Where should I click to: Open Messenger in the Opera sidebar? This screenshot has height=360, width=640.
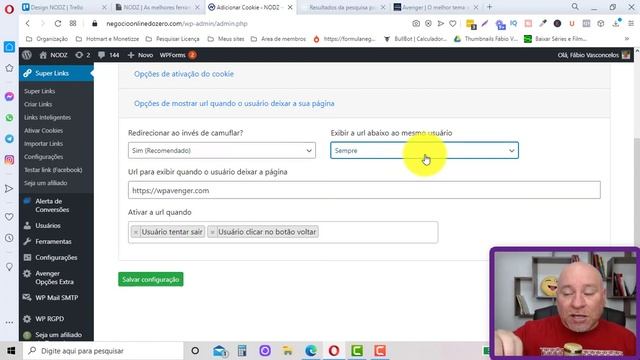point(9,96)
